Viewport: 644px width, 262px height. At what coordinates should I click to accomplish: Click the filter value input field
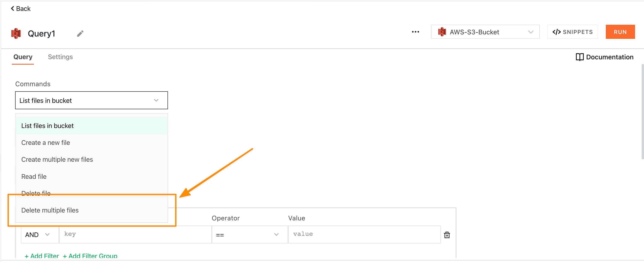coord(364,234)
